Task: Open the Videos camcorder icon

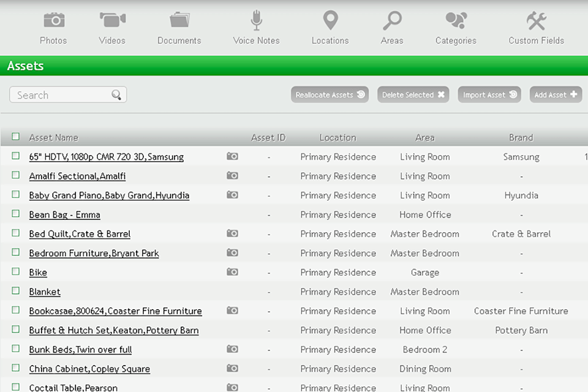Action: (112, 21)
